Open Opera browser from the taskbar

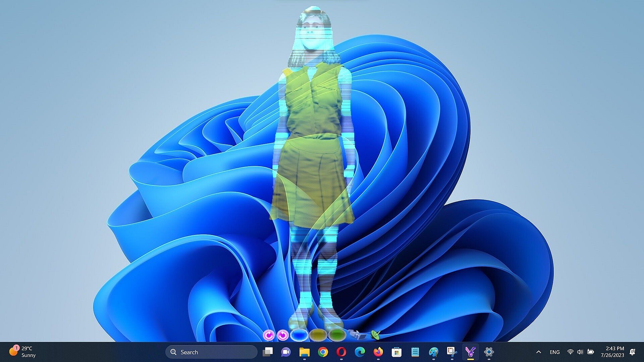(x=341, y=352)
